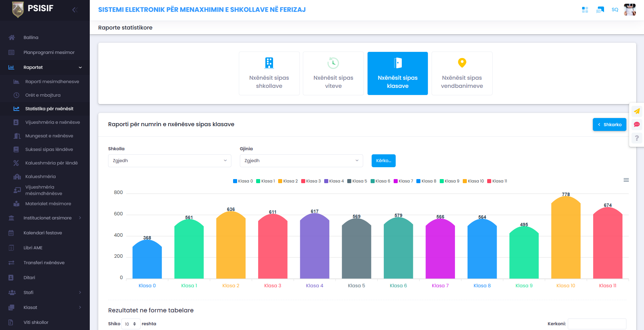This screenshot has width=644, height=330.
Task: Open the Gjinia dropdown
Action: (301, 161)
